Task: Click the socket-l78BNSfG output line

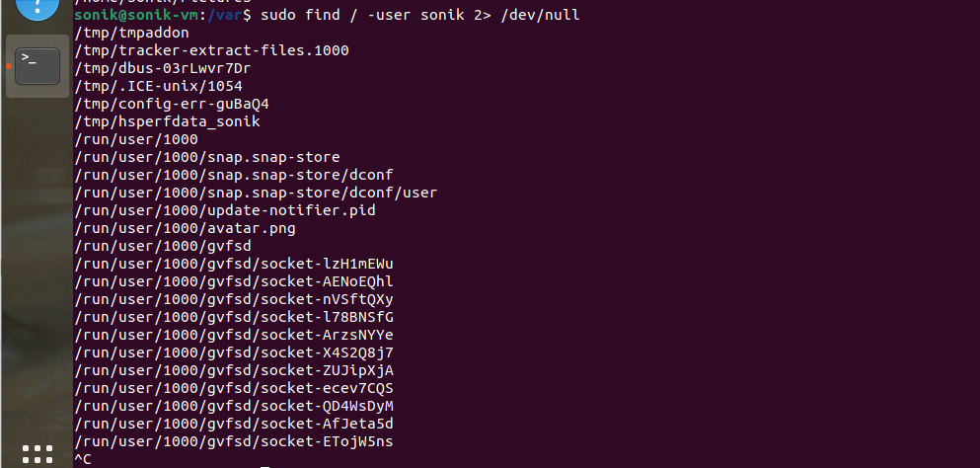Action: 234,317
